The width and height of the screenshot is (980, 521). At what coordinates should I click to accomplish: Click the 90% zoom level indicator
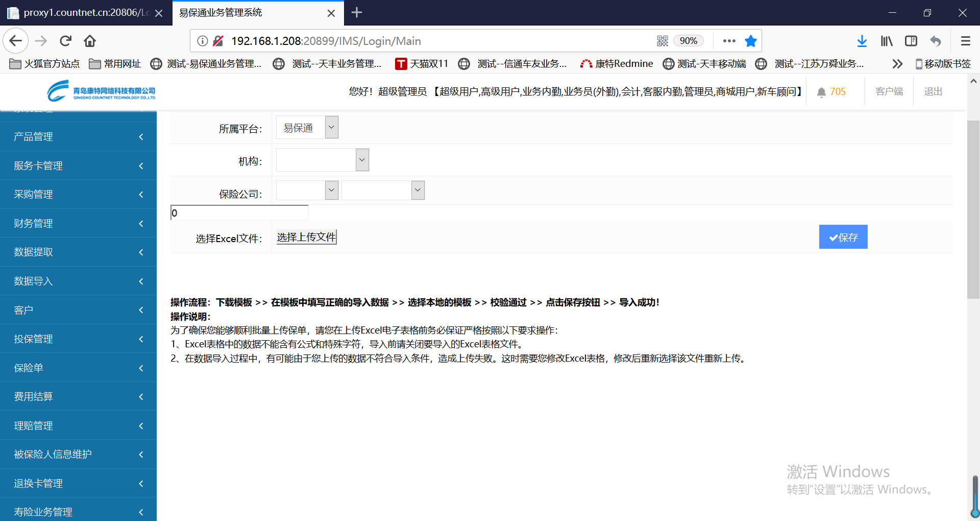[x=688, y=41]
